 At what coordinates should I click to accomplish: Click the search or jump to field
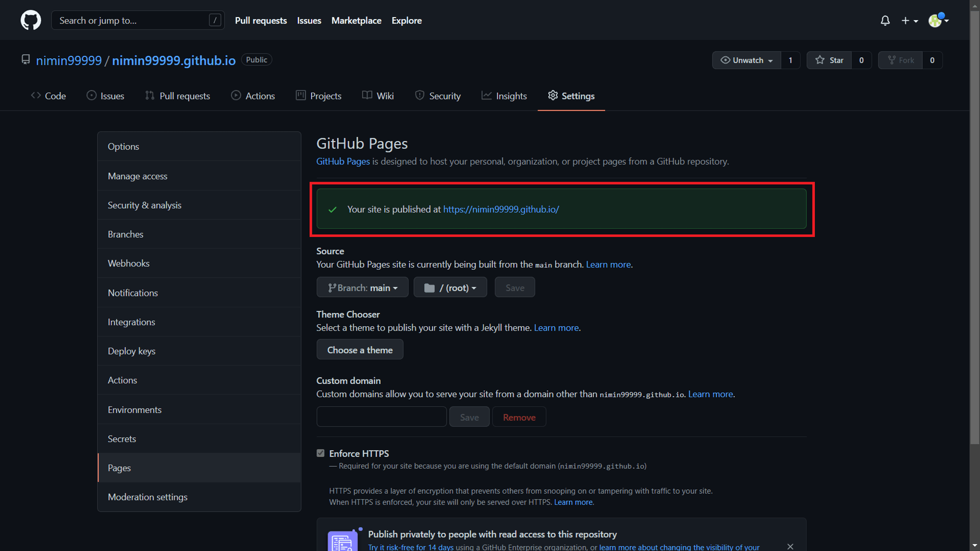tap(138, 20)
